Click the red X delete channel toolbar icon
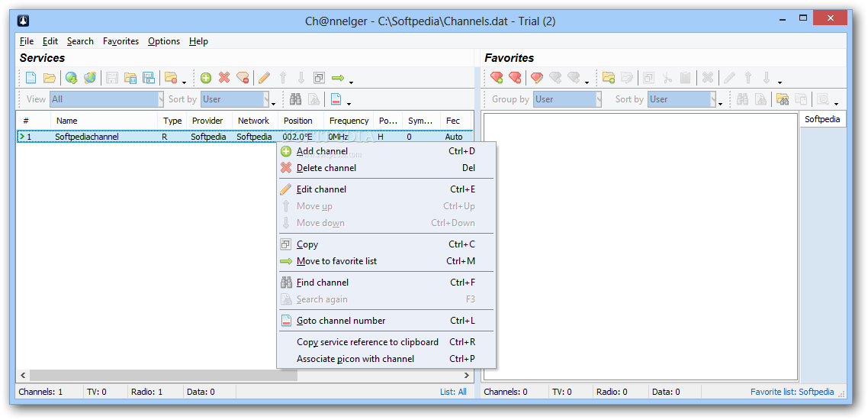 coord(223,78)
